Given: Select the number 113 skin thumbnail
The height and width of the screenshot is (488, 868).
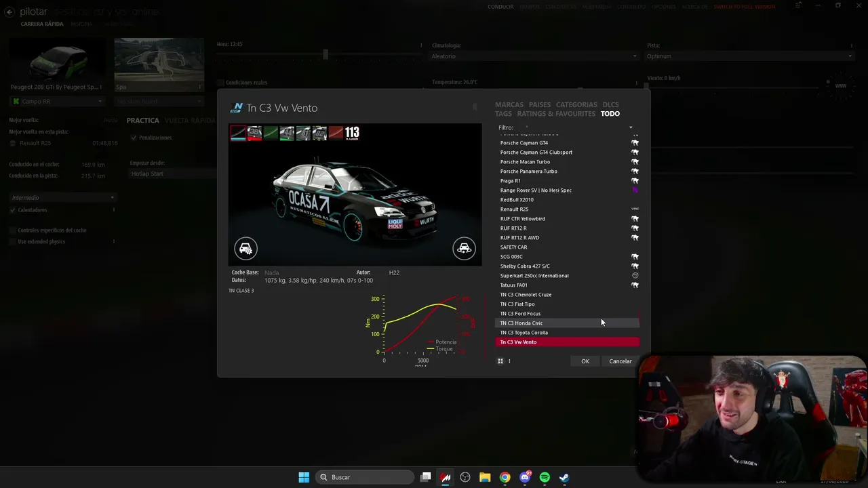Looking at the screenshot, I should coord(352,133).
